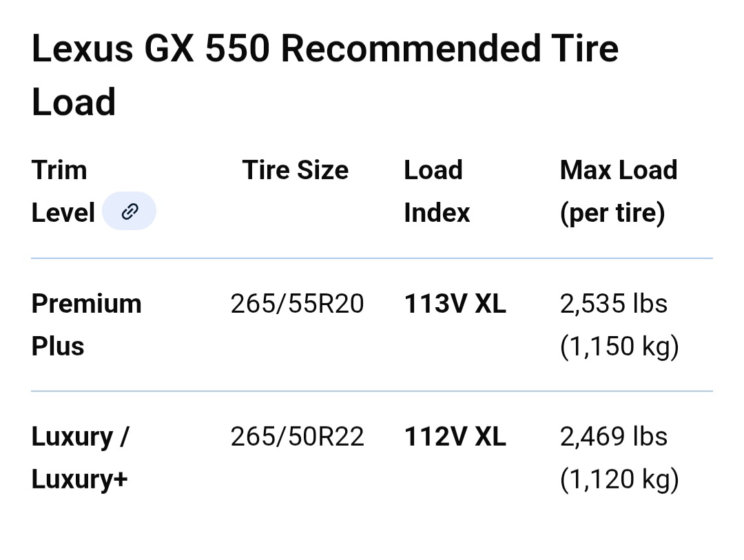Click the 'Luxury+' trim text
744x560 pixels.
(x=80, y=479)
